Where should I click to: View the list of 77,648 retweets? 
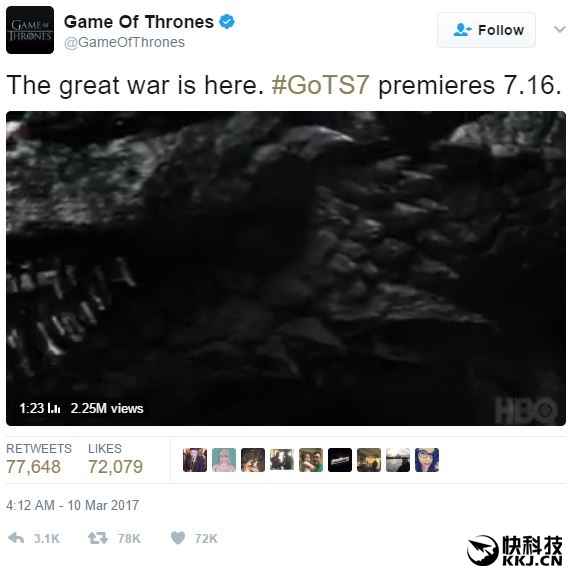[x=39, y=459]
